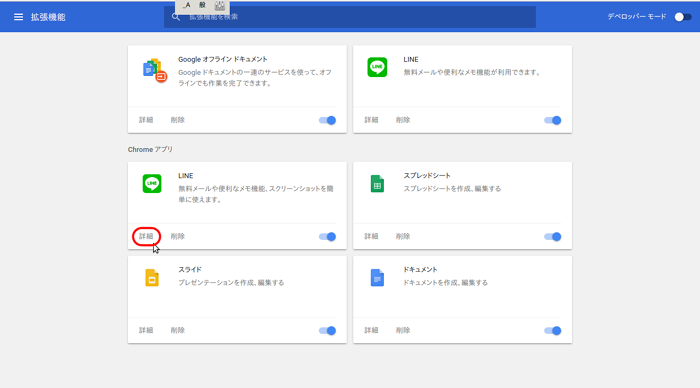This screenshot has height=388, width=700.
Task: Click the デベロッパー モード label
Action: 637,17
